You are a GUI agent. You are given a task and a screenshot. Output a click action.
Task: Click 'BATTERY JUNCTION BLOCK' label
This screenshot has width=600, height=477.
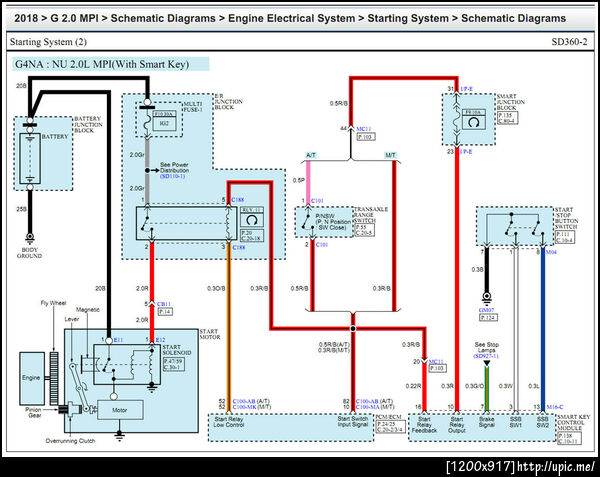(x=88, y=125)
